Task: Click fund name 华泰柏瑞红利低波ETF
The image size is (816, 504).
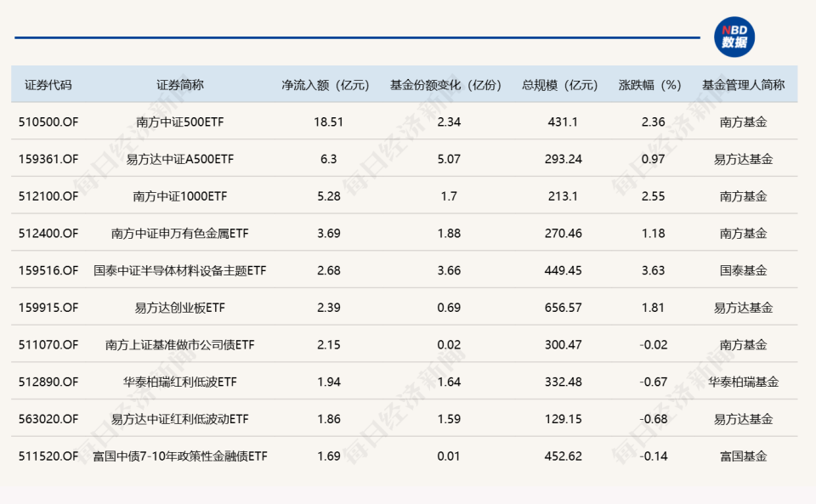Action: coord(180,382)
